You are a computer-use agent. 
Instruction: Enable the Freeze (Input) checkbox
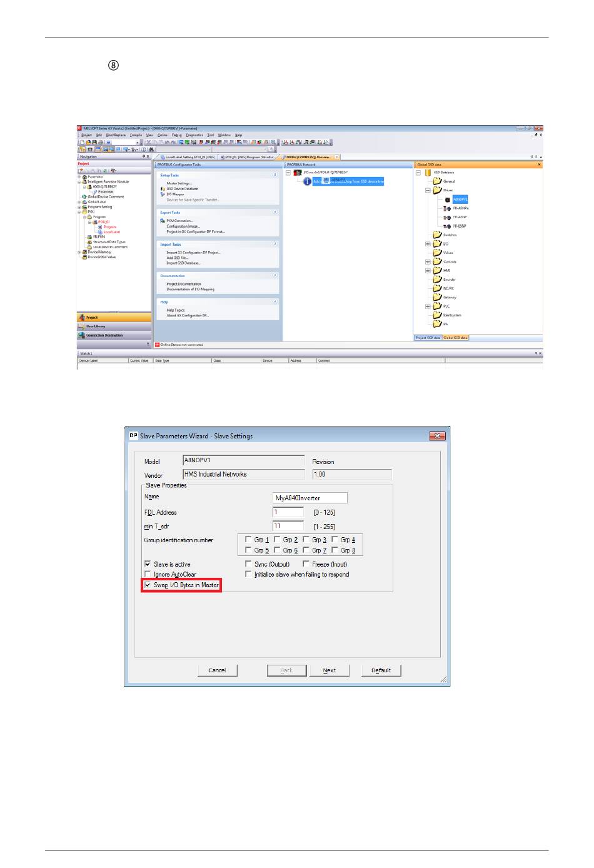click(306, 563)
